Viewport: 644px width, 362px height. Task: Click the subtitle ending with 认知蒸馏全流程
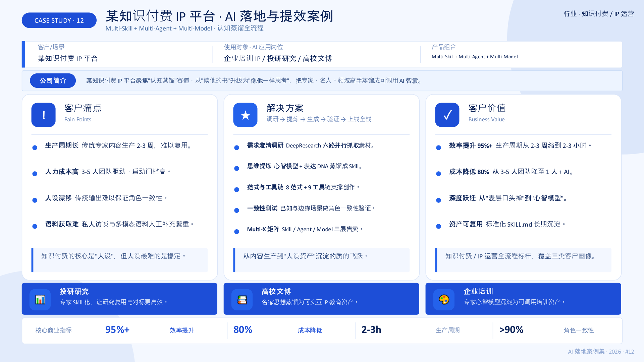[184, 28]
